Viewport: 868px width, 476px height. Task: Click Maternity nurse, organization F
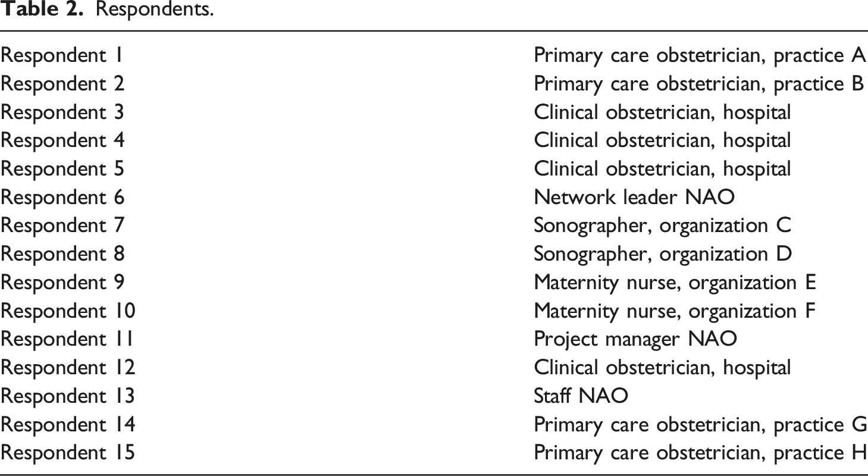click(674, 311)
